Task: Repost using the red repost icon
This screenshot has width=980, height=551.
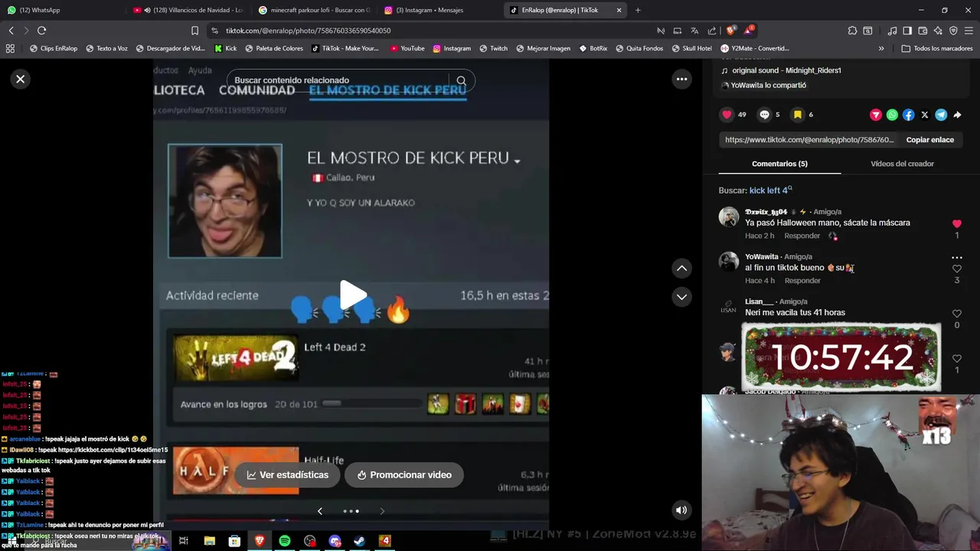Action: click(x=876, y=115)
